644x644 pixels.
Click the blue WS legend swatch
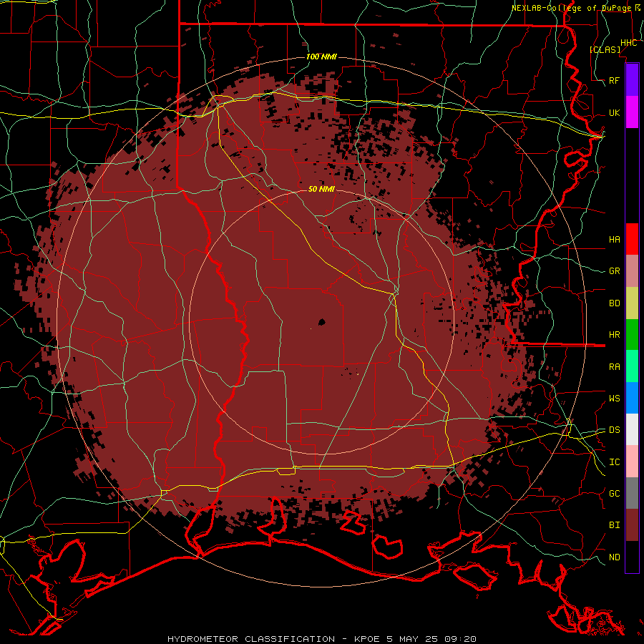click(x=632, y=398)
